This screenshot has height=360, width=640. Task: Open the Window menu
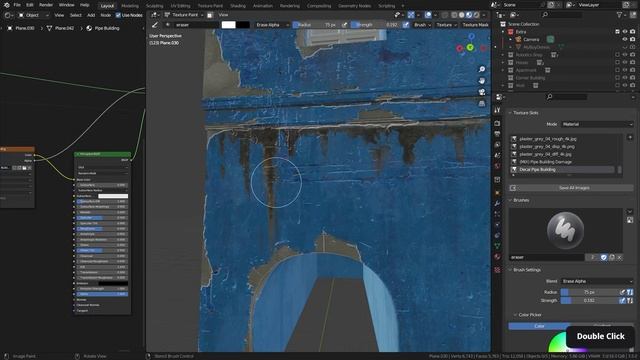click(67, 5)
